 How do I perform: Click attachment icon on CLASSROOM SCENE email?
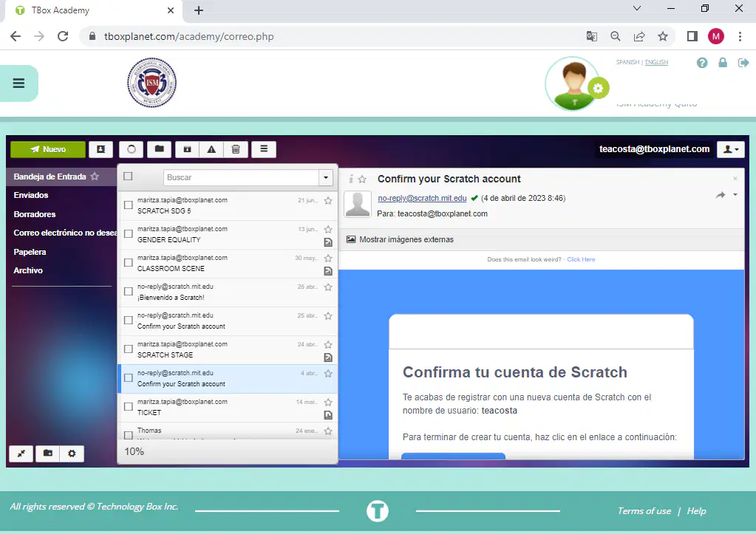[x=328, y=271]
